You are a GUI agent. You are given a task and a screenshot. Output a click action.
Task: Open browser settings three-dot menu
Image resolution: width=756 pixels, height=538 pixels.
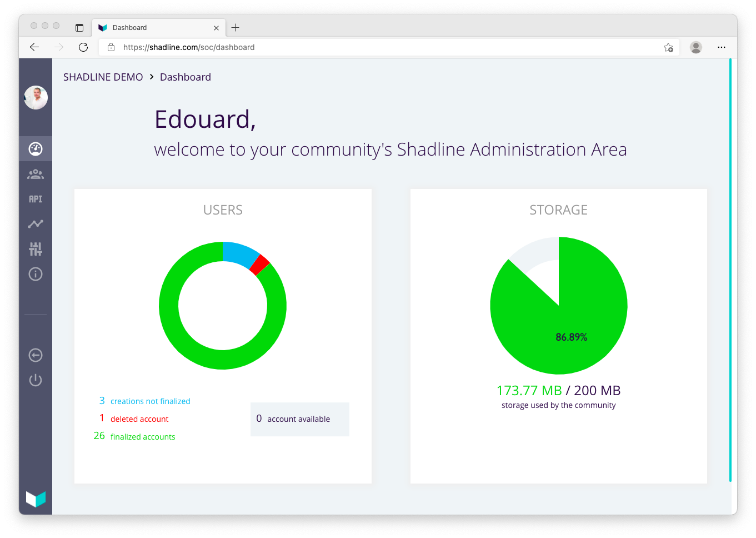click(722, 47)
